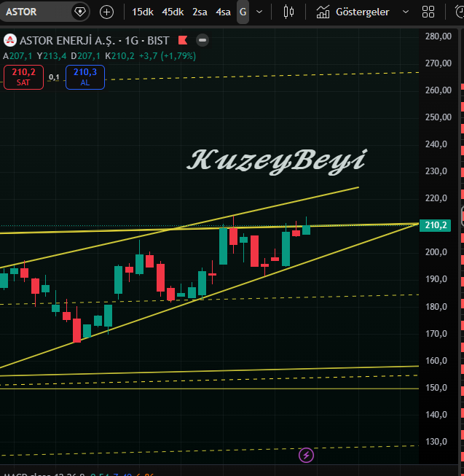Click the 0,1 spread value
464x476 pixels.
(x=54, y=77)
